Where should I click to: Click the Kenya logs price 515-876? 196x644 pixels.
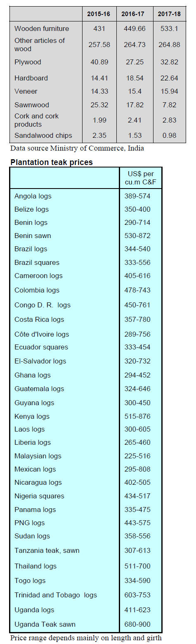(137, 416)
